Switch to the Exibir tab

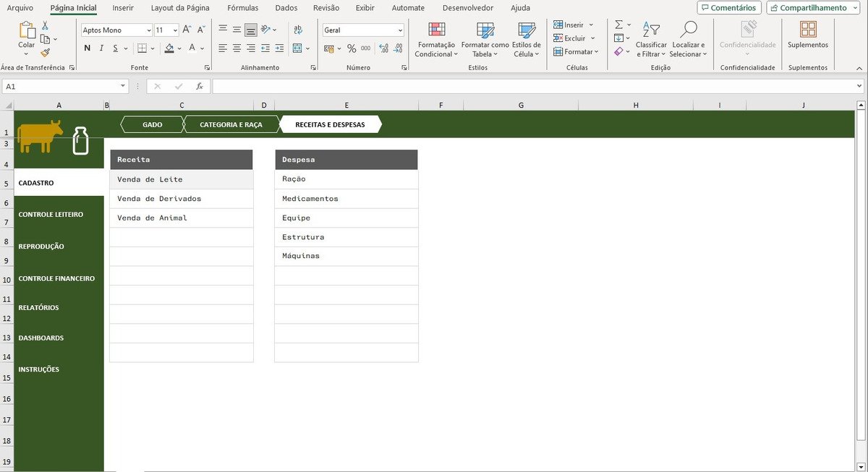click(365, 8)
